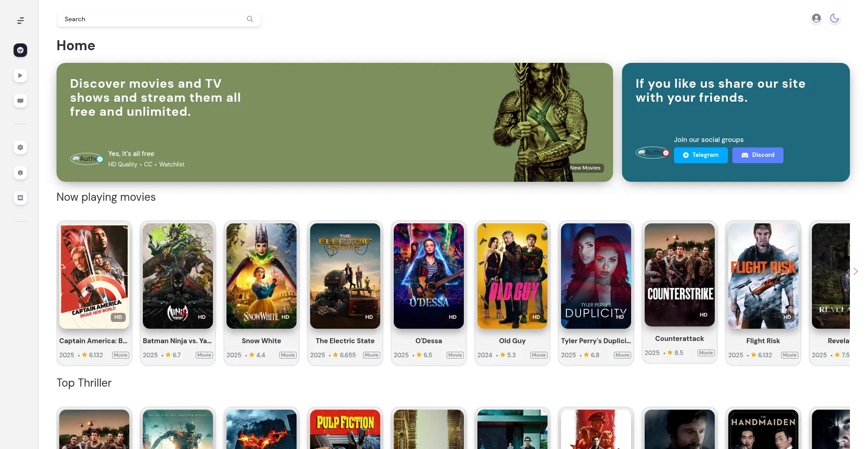Advance Now playing carousel with right chevron
This screenshot has height=449, width=868.
click(x=855, y=271)
